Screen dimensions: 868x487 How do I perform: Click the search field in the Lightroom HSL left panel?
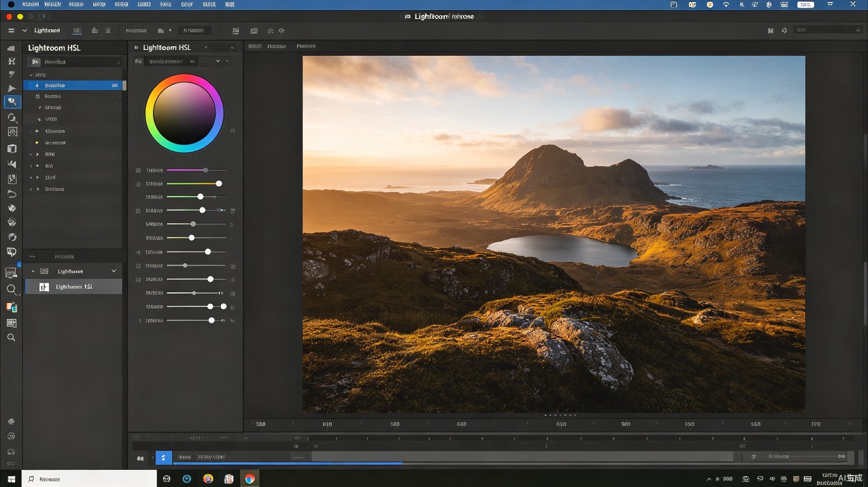pos(74,62)
